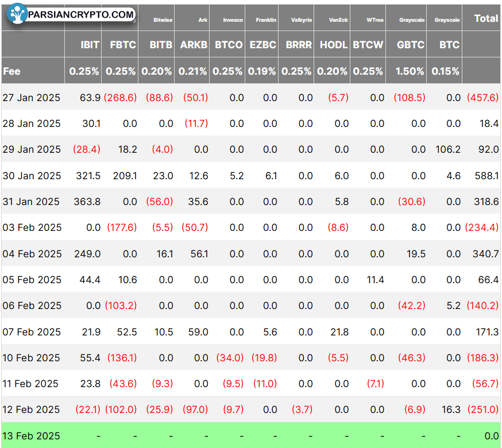502x448 pixels.
Task: Select the 363.8 IBIT value on 31 Jan
Action: pyautogui.click(x=87, y=202)
